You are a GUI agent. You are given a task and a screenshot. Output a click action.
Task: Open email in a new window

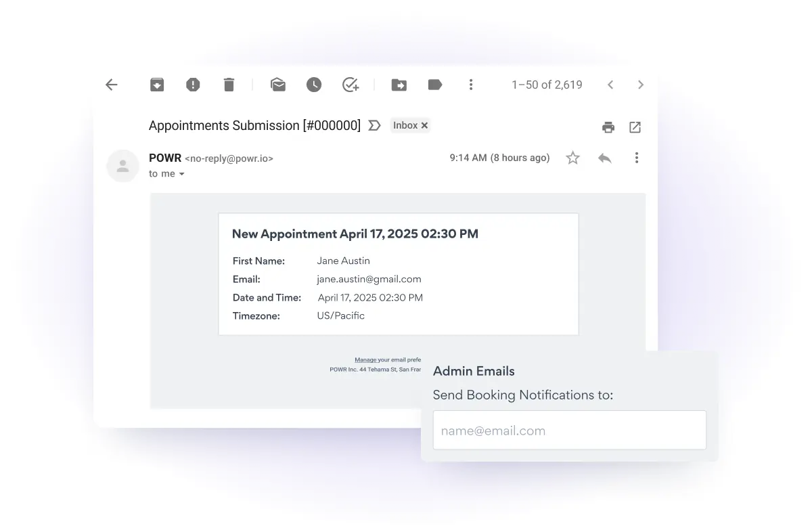[x=635, y=127]
